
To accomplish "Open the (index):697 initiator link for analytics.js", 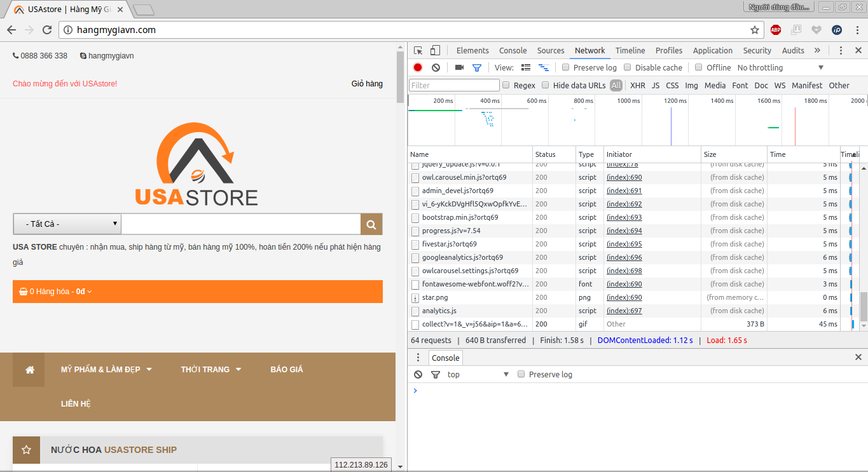I will click(624, 311).
